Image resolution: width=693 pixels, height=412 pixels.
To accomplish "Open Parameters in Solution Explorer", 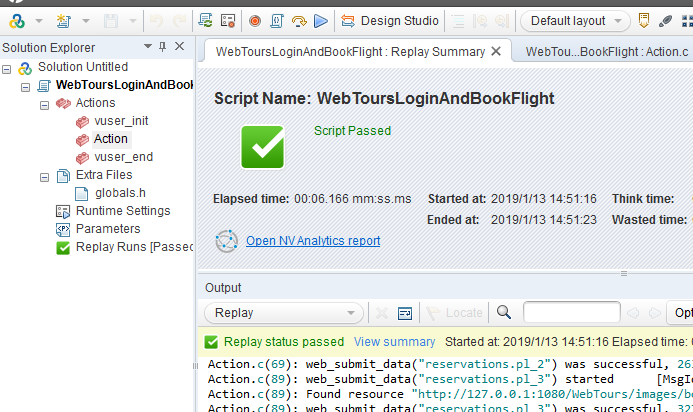I will coord(108,229).
